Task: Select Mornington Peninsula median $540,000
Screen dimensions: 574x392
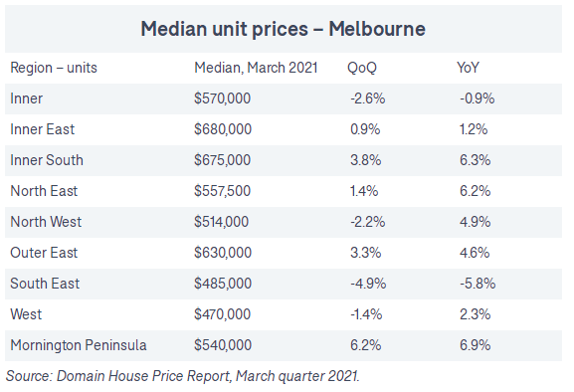Action: coord(223,345)
